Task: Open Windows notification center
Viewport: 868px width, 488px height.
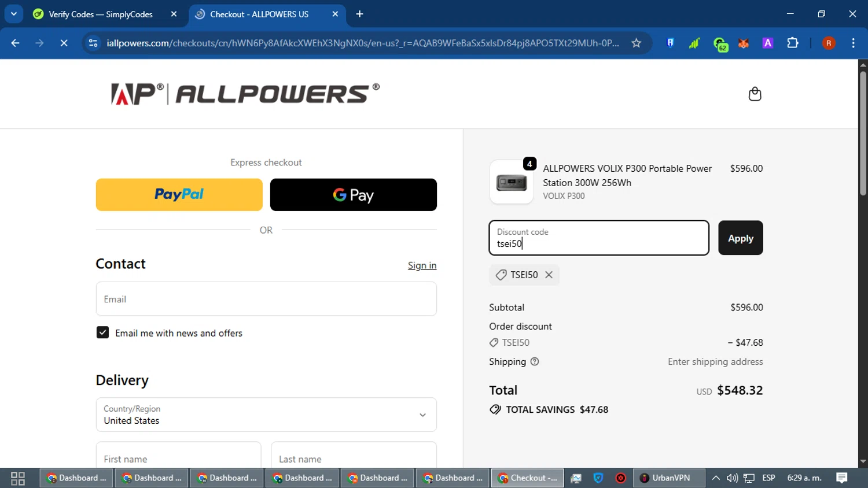Action: click(x=842, y=478)
